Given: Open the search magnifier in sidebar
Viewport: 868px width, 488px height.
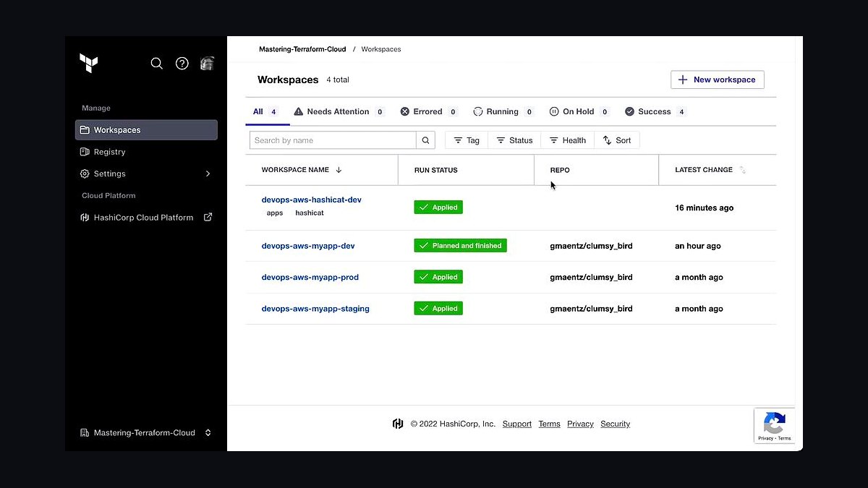Looking at the screenshot, I should click(x=156, y=64).
